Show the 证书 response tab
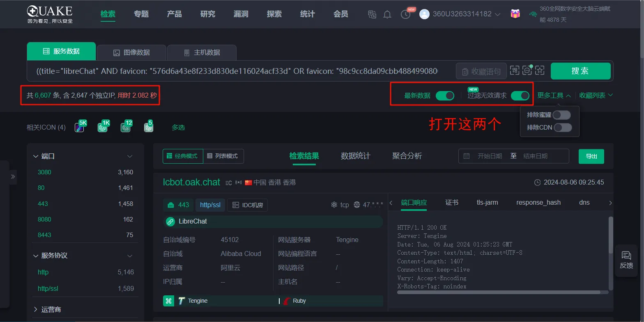This screenshot has height=322, width=644. 452,203
